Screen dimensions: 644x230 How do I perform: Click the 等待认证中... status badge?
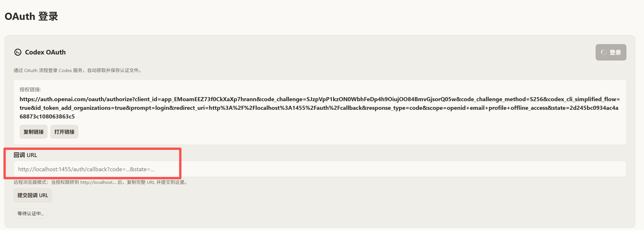click(x=31, y=214)
